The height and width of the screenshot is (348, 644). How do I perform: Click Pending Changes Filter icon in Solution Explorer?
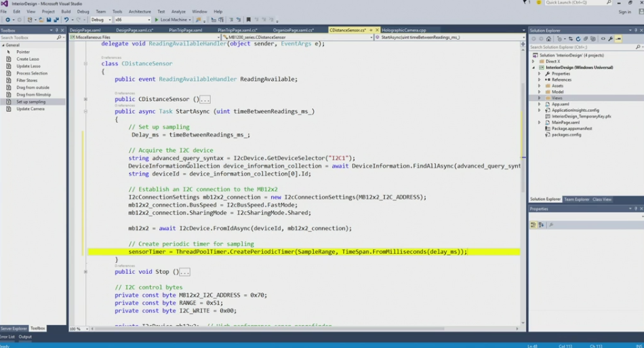pyautogui.click(x=560, y=39)
